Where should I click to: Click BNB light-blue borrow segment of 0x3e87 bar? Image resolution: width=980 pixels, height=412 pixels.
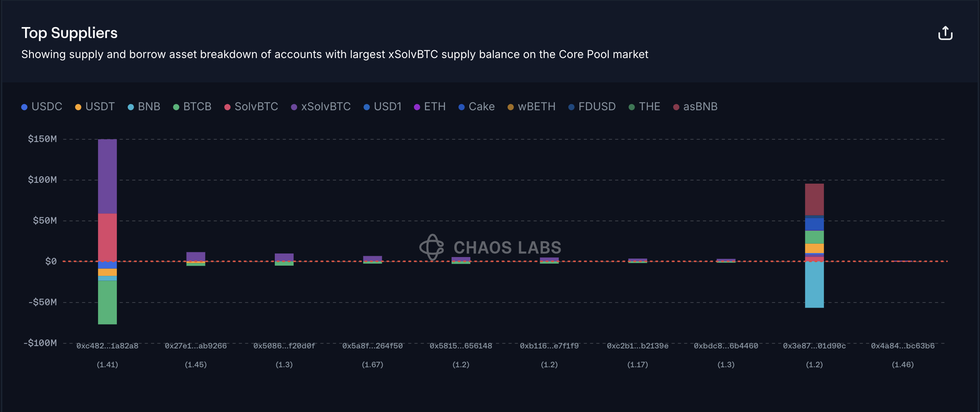814,285
